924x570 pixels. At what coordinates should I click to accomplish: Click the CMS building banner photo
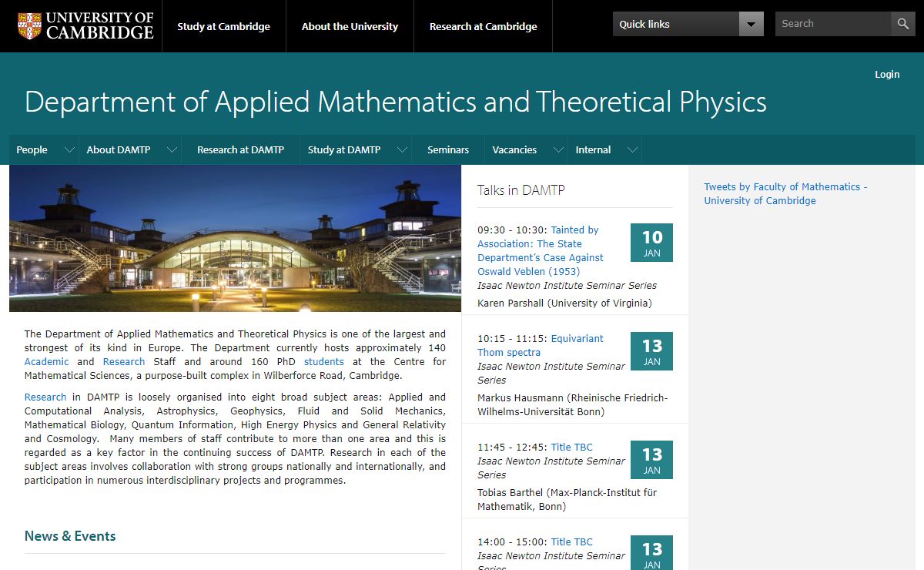(235, 238)
